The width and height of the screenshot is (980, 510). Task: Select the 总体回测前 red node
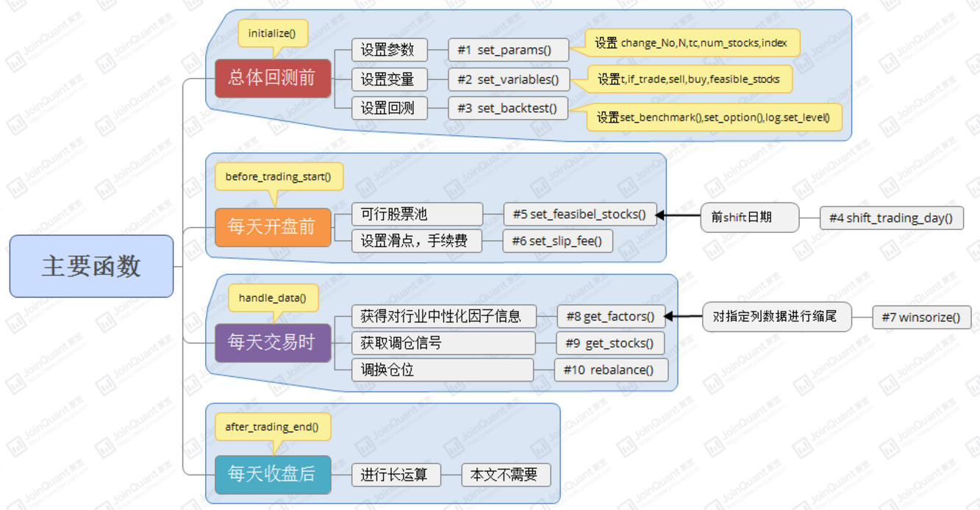273,79
